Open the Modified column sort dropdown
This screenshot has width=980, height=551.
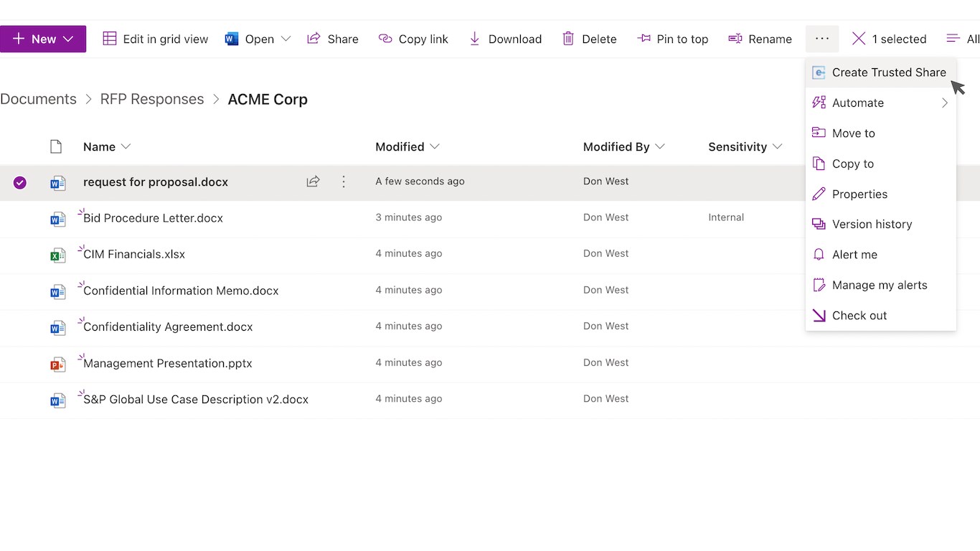pos(434,146)
